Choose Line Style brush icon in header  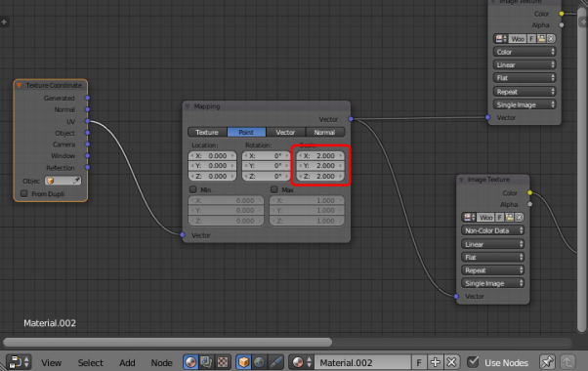click(x=275, y=362)
